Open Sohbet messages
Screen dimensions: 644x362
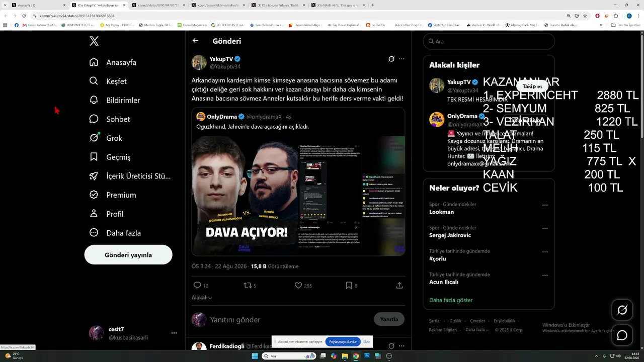(x=109, y=119)
